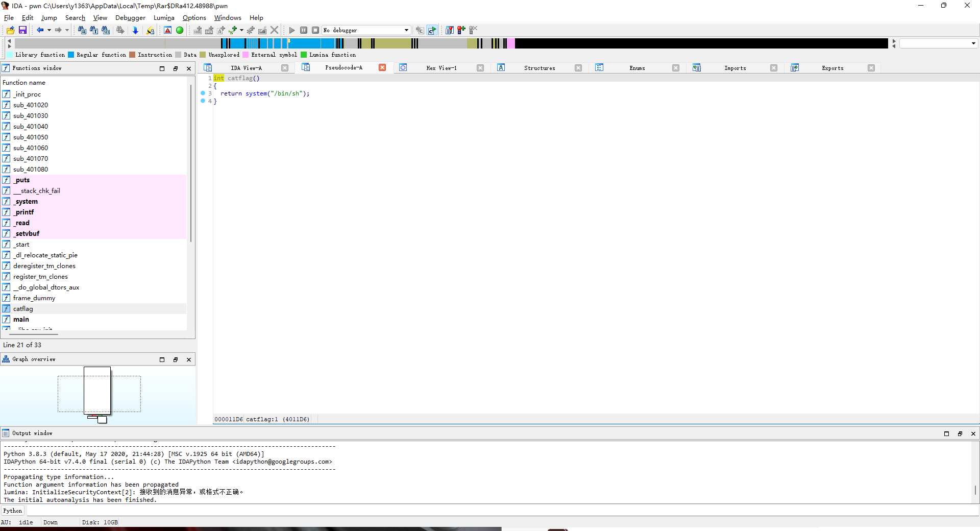Open the Options menu

[x=194, y=17]
